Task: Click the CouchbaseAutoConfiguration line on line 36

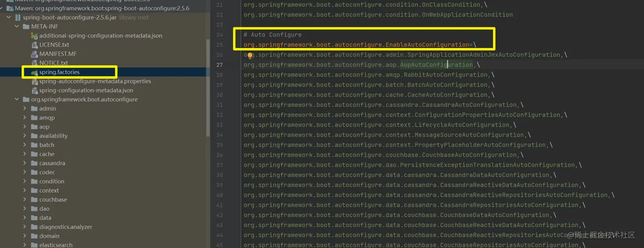Action: [x=383, y=155]
